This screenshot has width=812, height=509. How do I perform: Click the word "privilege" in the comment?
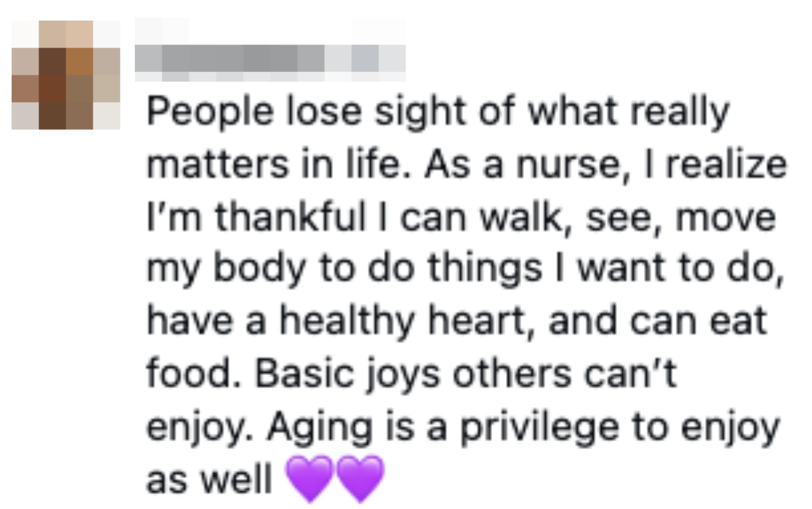click(x=539, y=428)
